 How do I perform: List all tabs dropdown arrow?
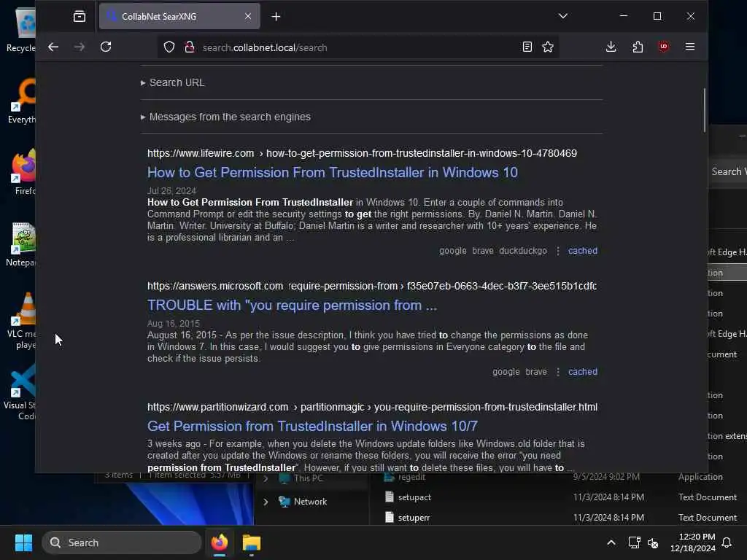562,16
